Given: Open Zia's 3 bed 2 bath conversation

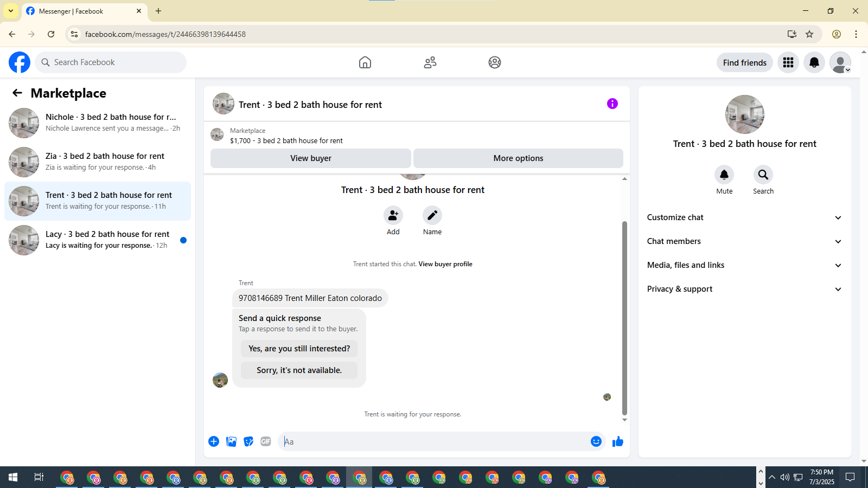Looking at the screenshot, I should pos(98,162).
